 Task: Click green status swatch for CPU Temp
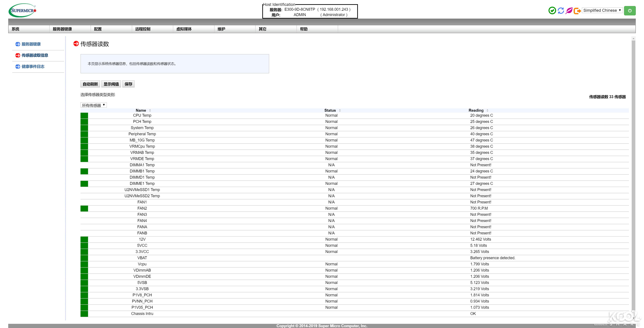[84, 116]
